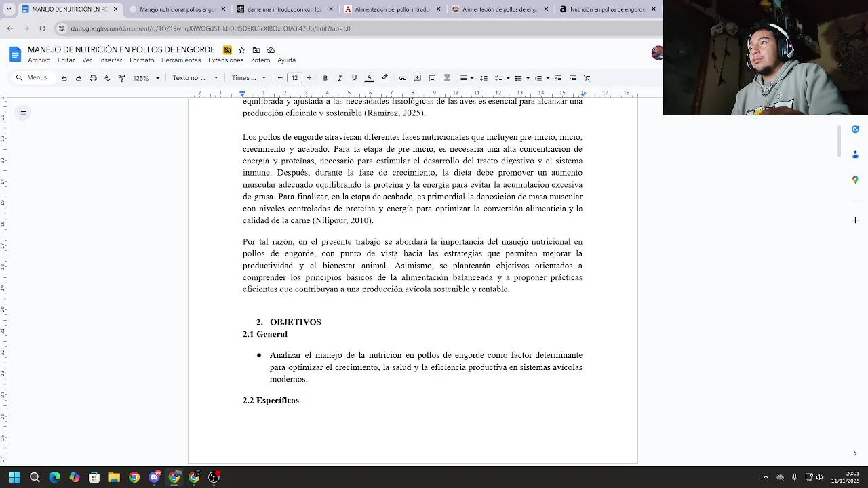Open the Archivo menu
868x488 pixels.
tap(39, 60)
